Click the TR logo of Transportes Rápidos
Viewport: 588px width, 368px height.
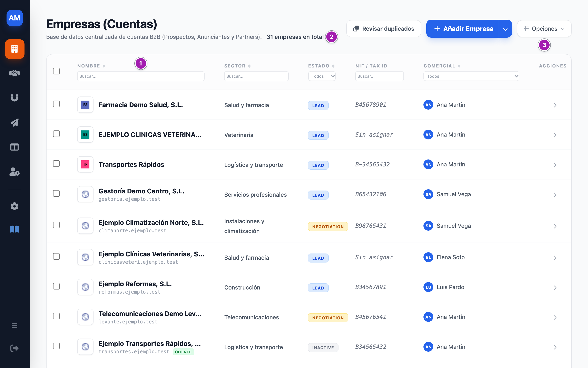click(85, 164)
